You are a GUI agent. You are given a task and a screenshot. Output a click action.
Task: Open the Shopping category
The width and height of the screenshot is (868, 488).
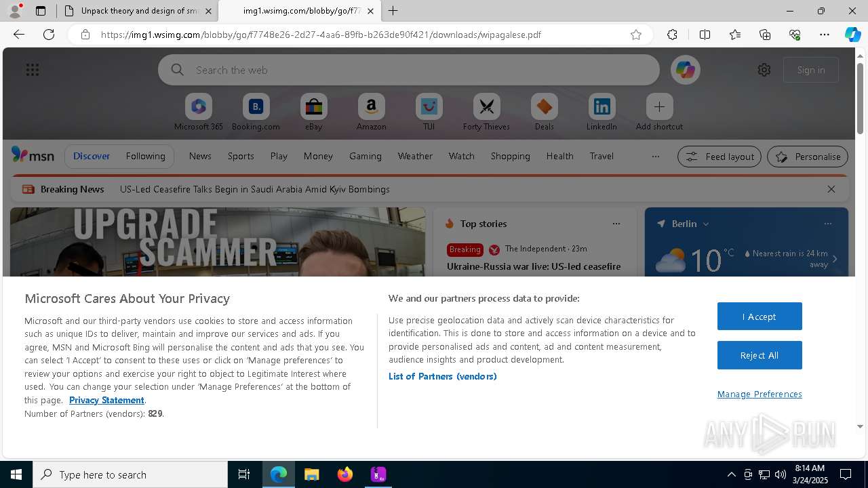click(x=511, y=156)
